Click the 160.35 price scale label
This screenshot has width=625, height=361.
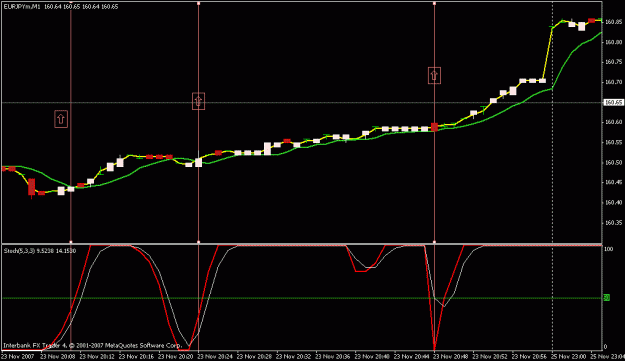point(613,223)
